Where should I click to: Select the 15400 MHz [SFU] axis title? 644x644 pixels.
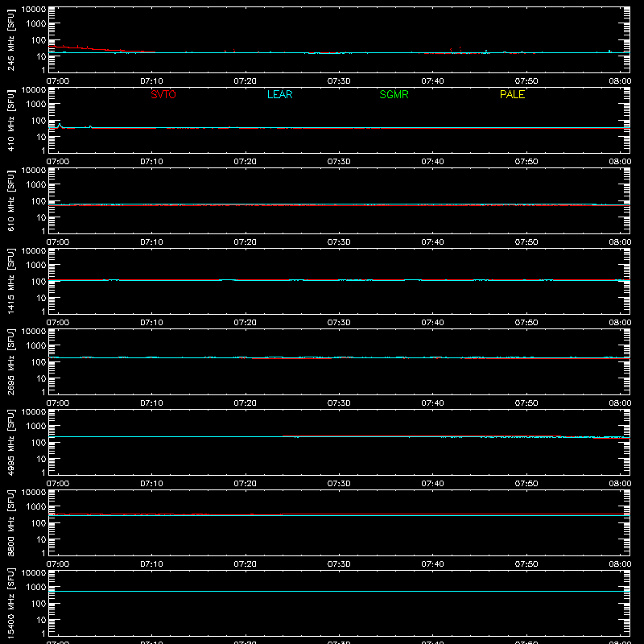[10, 603]
